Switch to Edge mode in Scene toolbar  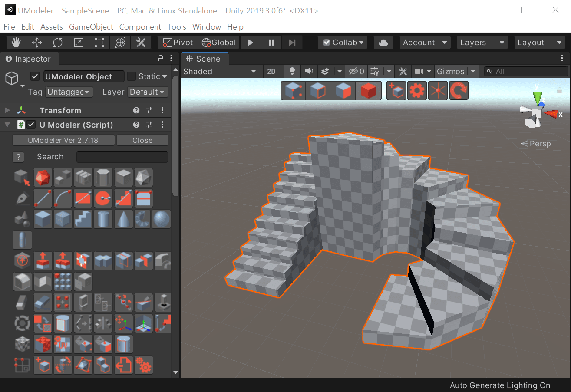(318, 91)
